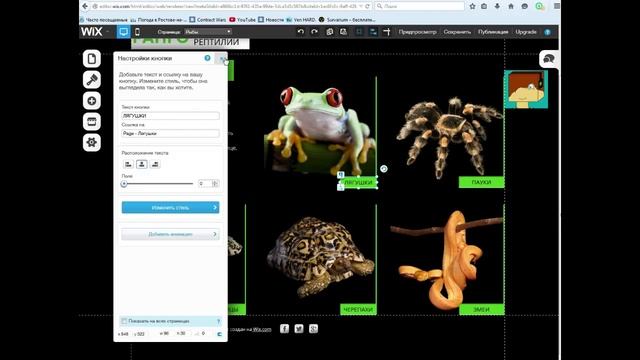The width and height of the screenshot is (640, 360).
Task: Open the Wix.com footer link
Action: (x=262, y=329)
